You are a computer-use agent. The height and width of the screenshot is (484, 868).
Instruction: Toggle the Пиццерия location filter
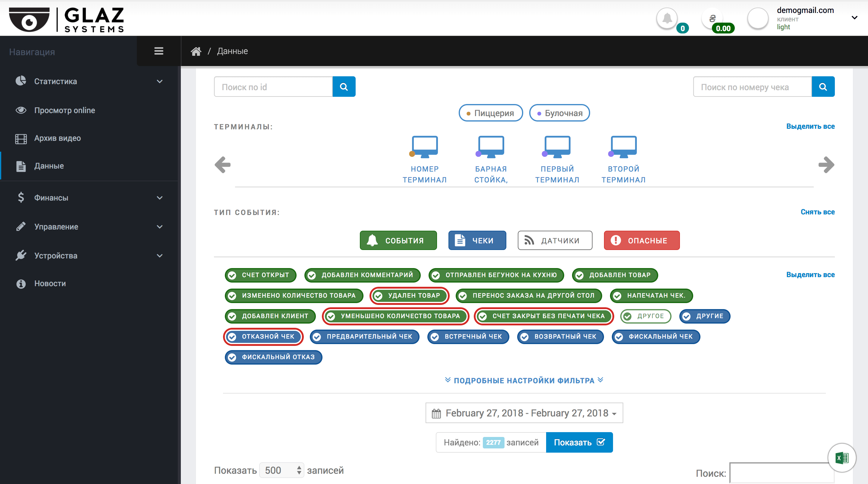pyautogui.click(x=491, y=113)
